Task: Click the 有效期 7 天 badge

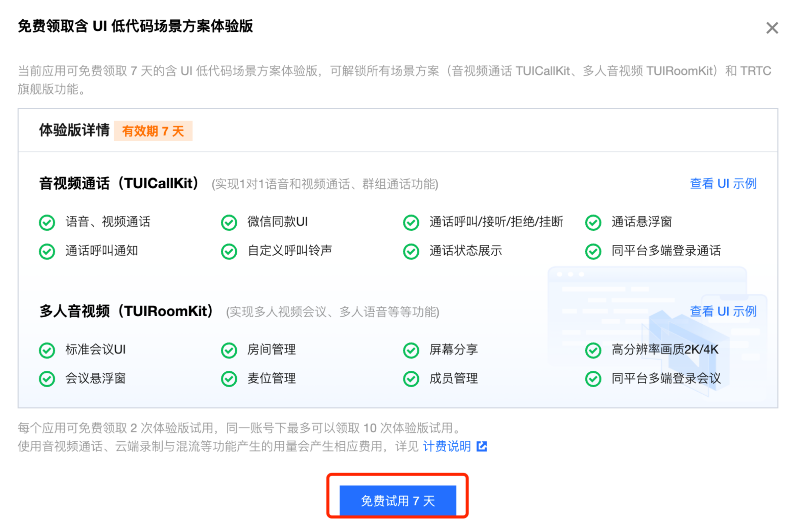Action: pyautogui.click(x=153, y=131)
